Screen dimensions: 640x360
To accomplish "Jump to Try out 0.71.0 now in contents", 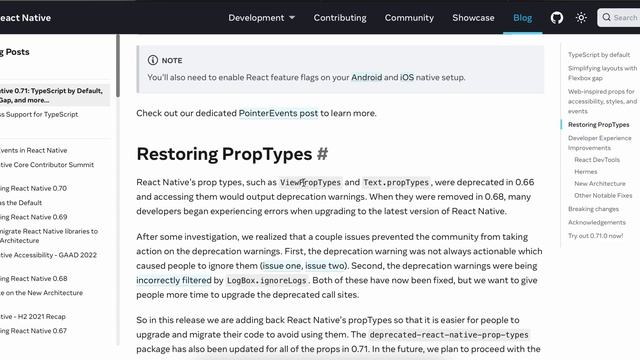I will 596,236.
